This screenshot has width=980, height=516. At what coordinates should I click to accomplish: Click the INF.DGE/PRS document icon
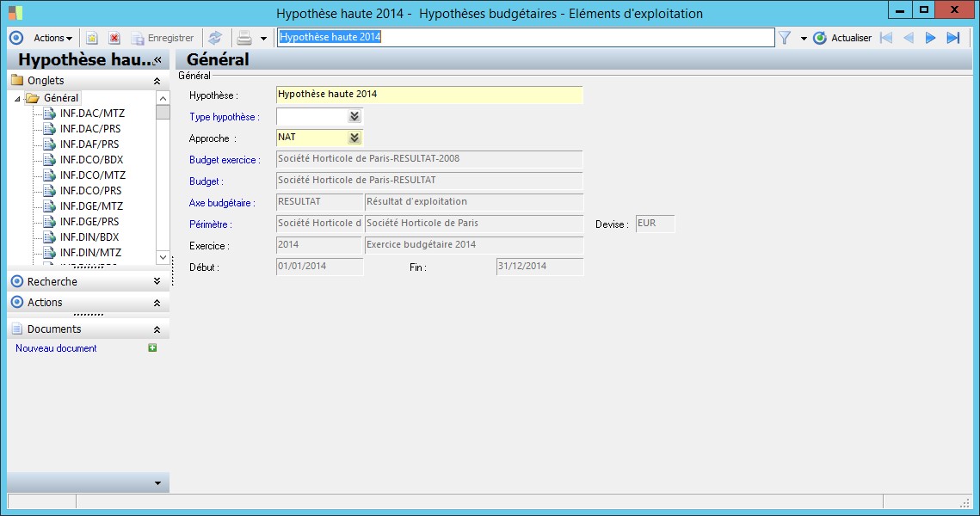[49, 222]
